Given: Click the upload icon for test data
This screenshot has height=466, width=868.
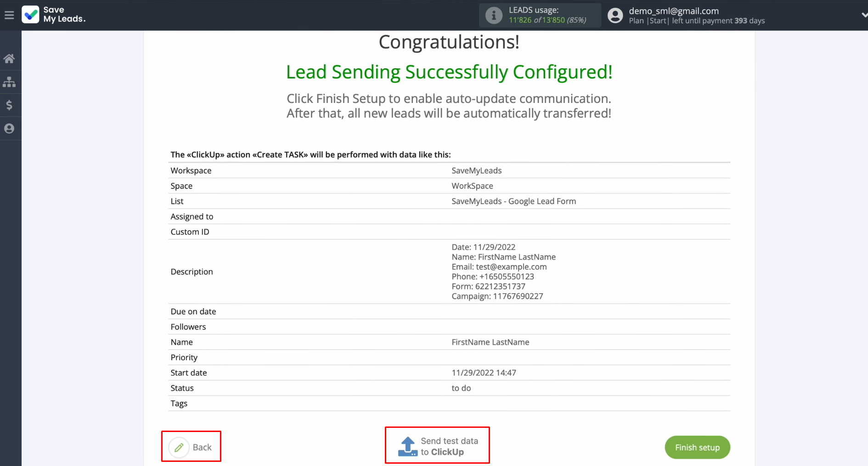Looking at the screenshot, I should tap(408, 446).
